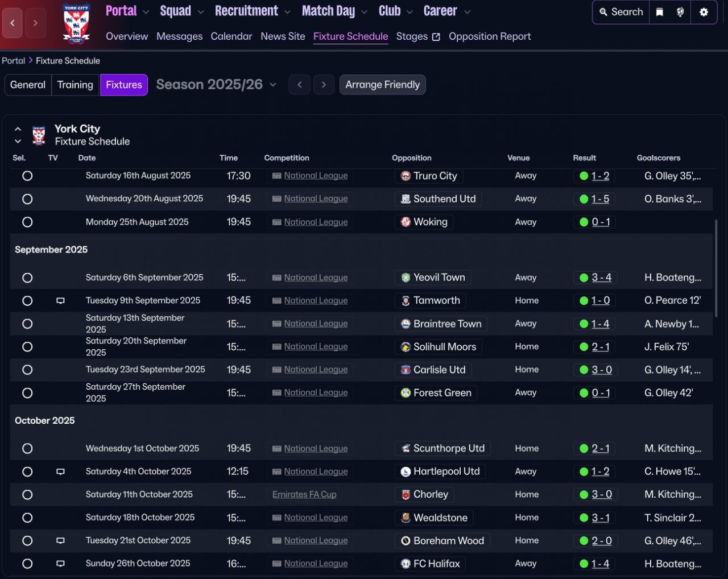Screen dimensions: 728x579
Task: Expand the Recruitment menu dropdown arrow
Action: click(x=287, y=12)
